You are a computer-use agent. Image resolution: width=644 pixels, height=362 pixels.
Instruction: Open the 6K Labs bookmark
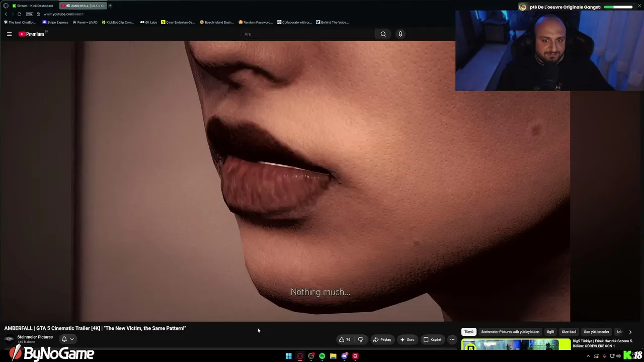(x=148, y=22)
